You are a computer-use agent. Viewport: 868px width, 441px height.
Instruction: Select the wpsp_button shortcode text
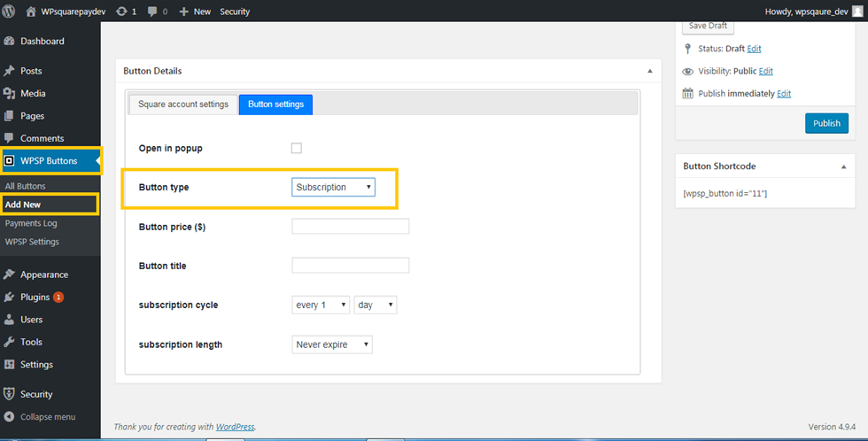click(x=725, y=193)
